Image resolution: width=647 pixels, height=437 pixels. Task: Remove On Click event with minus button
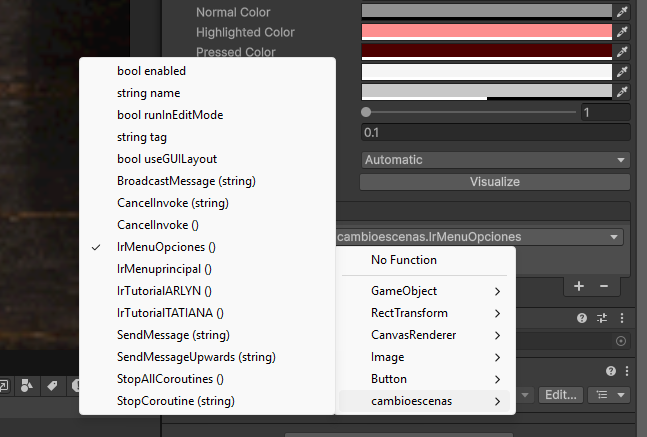click(603, 286)
